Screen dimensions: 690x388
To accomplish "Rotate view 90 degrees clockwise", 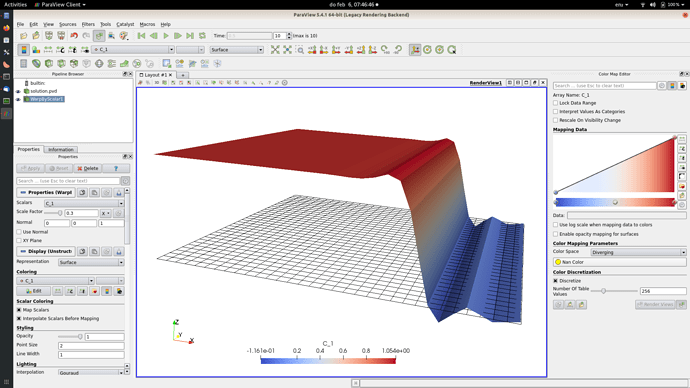I will tap(385, 50).
